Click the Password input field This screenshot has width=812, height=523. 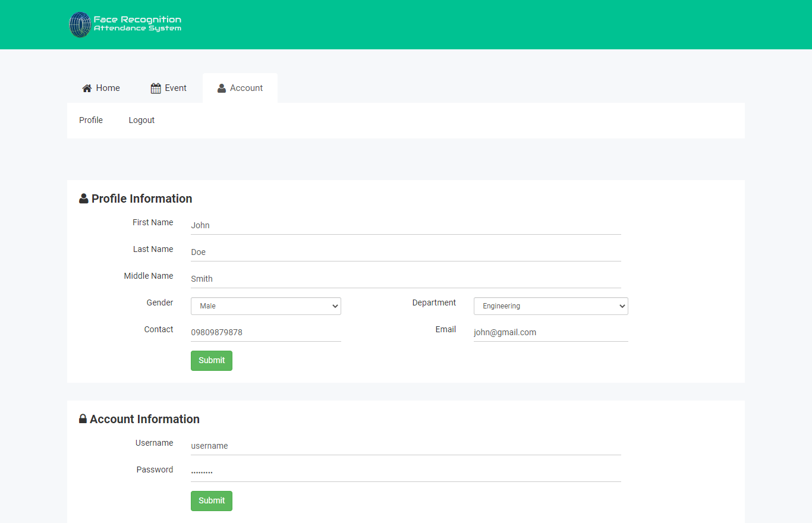tap(406, 472)
